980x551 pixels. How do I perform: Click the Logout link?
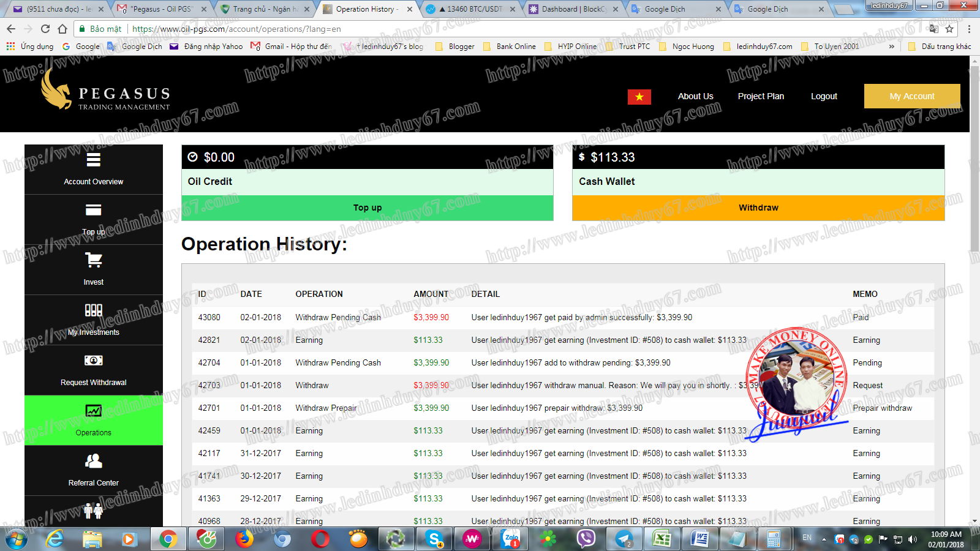point(824,96)
